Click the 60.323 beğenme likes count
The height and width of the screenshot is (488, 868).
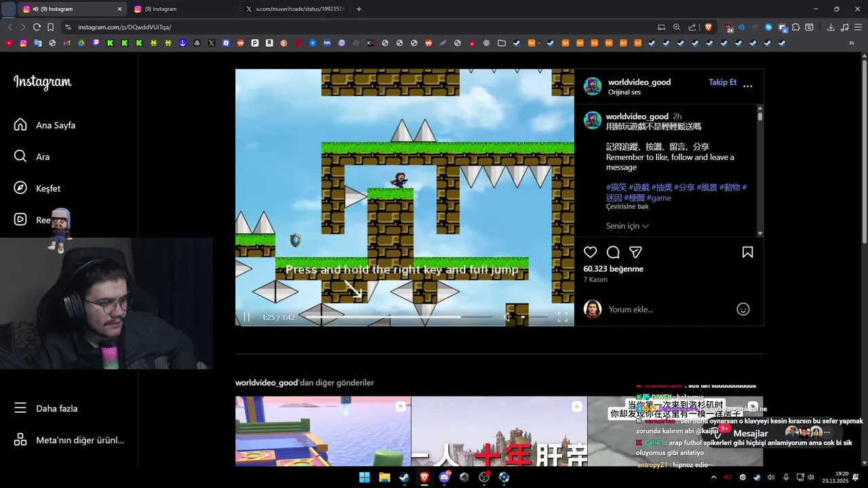[x=613, y=268]
